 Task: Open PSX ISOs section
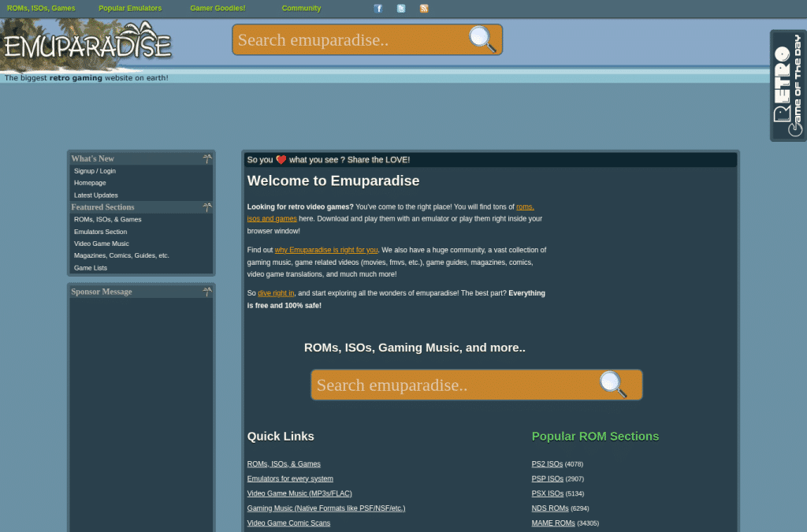pyautogui.click(x=548, y=493)
